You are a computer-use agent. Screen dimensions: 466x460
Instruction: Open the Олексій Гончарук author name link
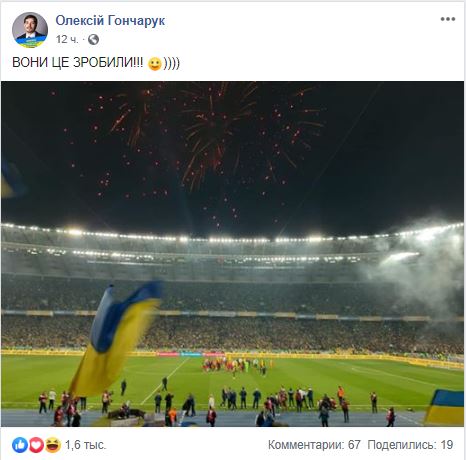110,21
